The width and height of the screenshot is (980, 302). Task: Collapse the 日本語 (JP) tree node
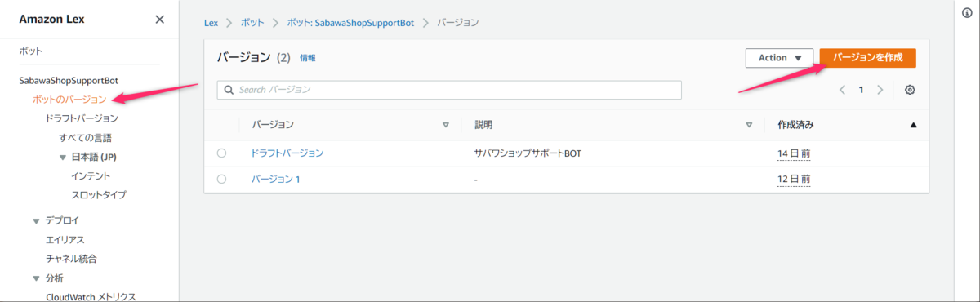[63, 157]
